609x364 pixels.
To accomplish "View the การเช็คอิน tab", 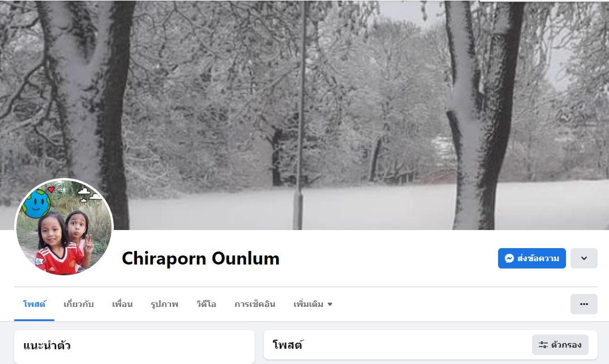I will click(255, 304).
